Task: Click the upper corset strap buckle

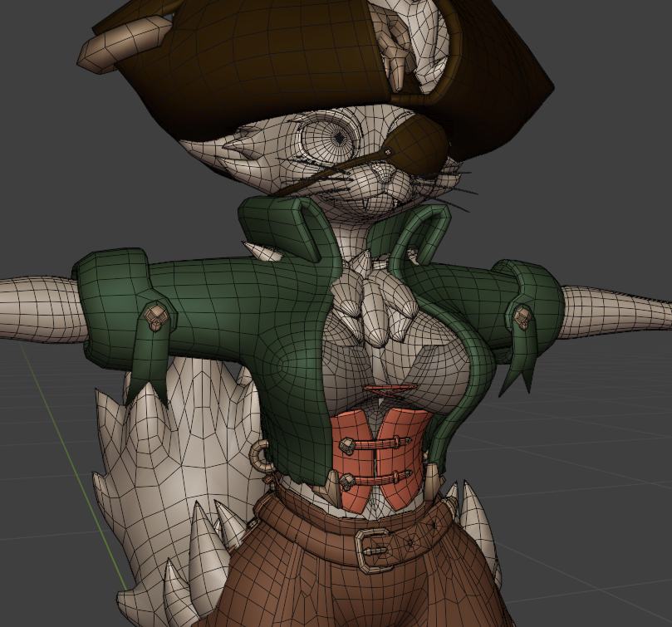Action: (x=347, y=446)
